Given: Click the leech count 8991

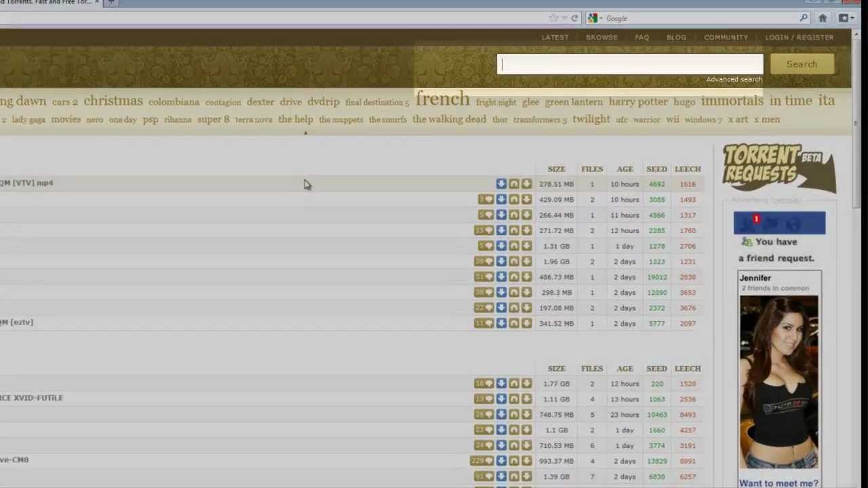Looking at the screenshot, I should [688, 461].
